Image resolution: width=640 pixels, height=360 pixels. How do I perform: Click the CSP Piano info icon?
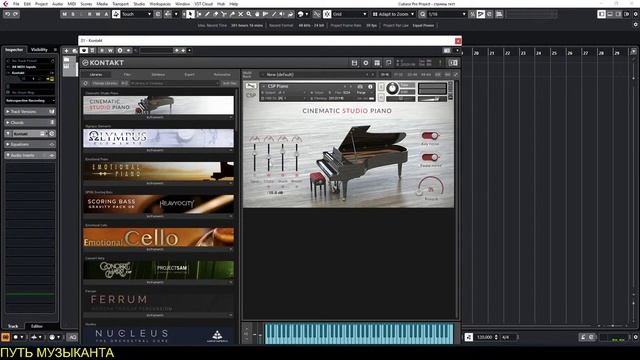pyautogui.click(x=370, y=87)
